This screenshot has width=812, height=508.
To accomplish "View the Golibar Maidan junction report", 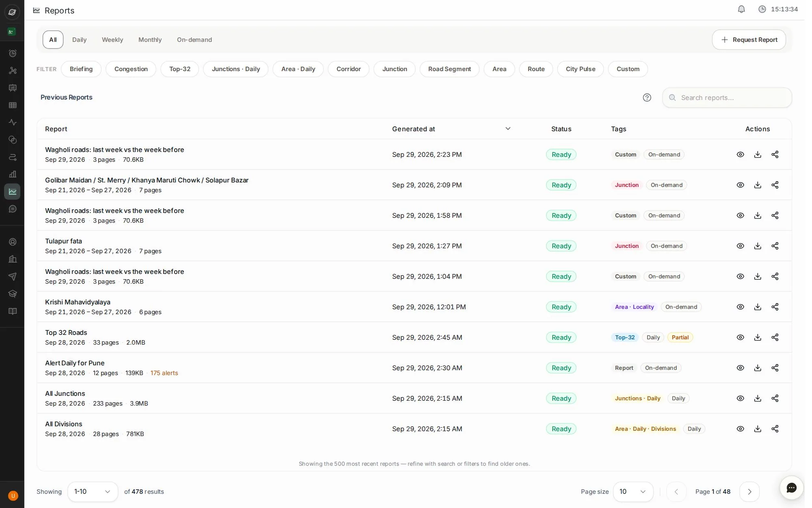I will pyautogui.click(x=740, y=185).
